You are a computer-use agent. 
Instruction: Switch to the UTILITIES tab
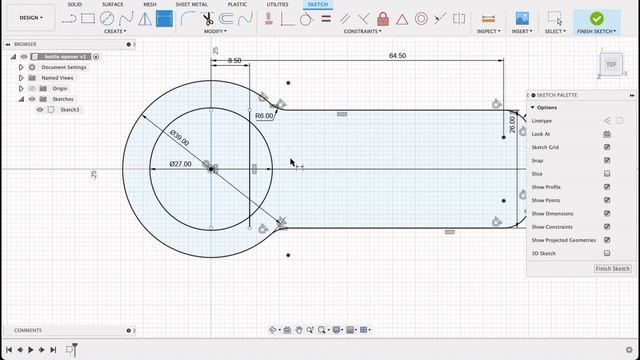277,4
